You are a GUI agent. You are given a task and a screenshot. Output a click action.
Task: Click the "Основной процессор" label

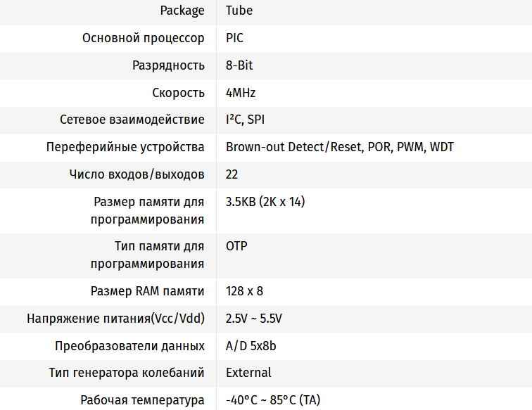point(144,38)
